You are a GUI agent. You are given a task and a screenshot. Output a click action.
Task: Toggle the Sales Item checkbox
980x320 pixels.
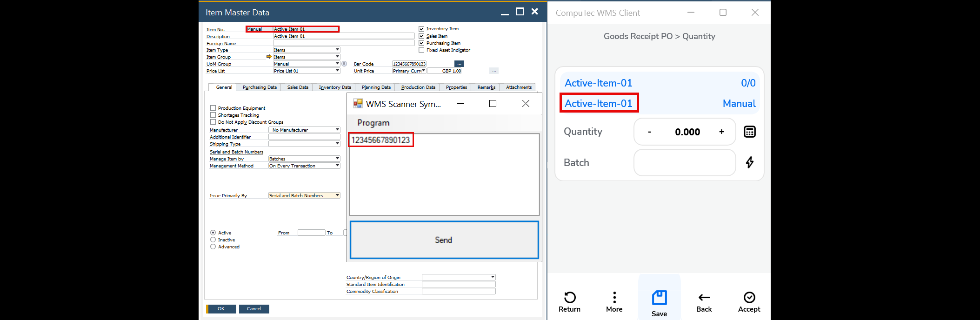[x=421, y=36]
